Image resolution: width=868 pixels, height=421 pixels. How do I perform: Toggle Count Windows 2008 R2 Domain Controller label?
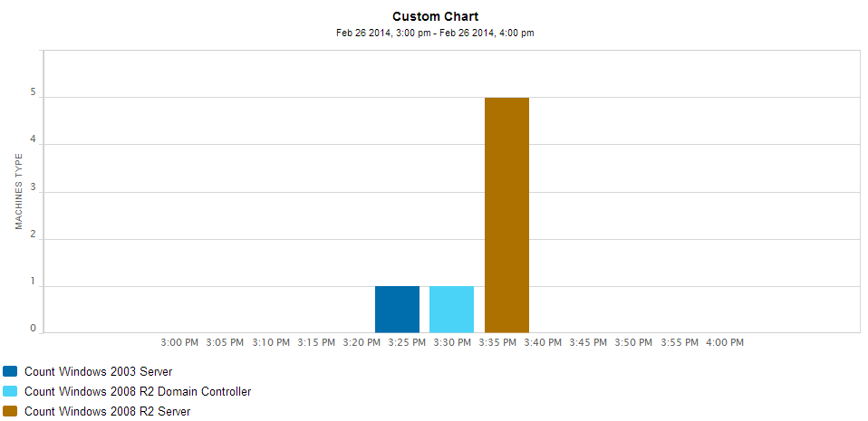(x=138, y=392)
